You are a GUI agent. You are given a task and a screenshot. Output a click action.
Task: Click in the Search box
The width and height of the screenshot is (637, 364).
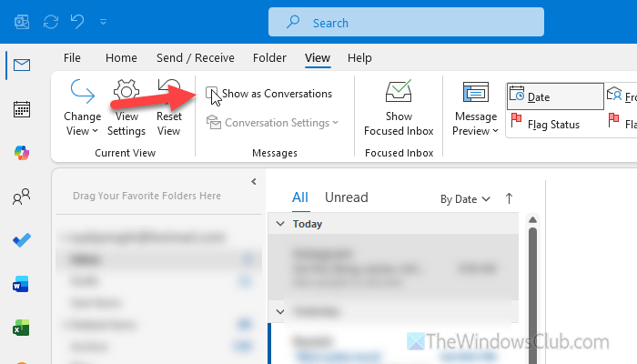406,23
